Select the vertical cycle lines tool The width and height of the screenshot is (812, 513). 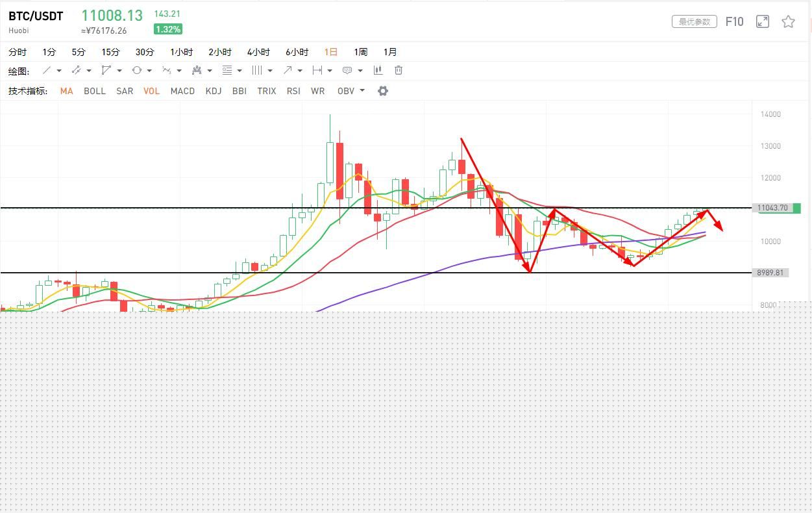pos(257,70)
